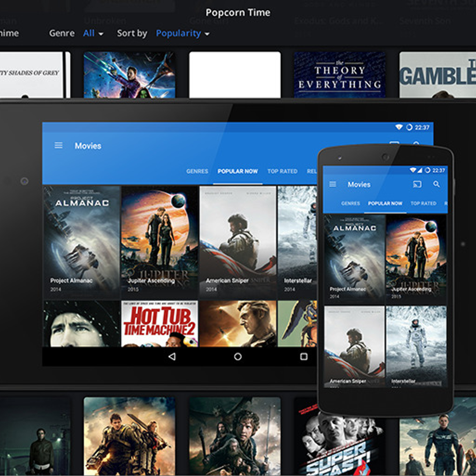Screen dimensions: 476x476
Task: Open the Genre All dropdown in desktop app
Action: (93, 33)
